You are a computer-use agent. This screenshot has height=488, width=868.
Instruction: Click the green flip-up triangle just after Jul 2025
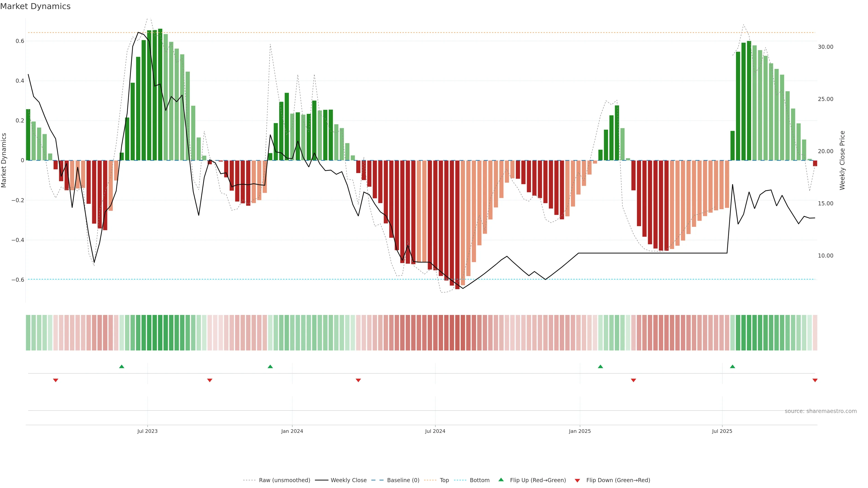coord(733,366)
